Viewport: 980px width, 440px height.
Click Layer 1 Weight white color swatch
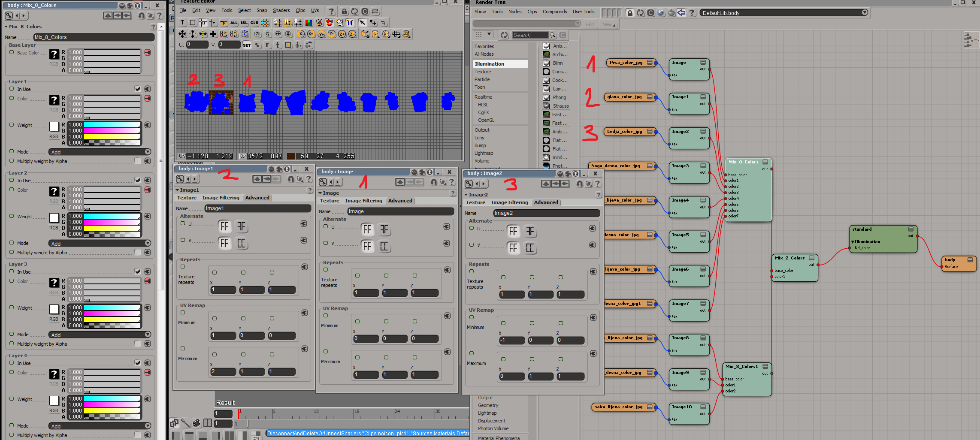[54, 127]
